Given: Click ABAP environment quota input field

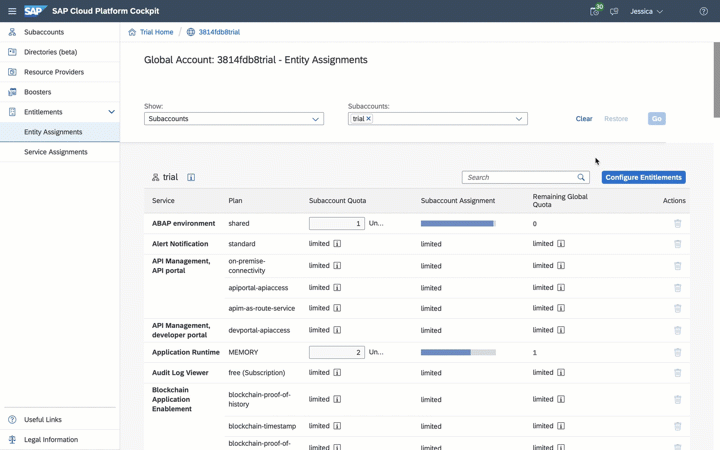Looking at the screenshot, I should click(337, 224).
